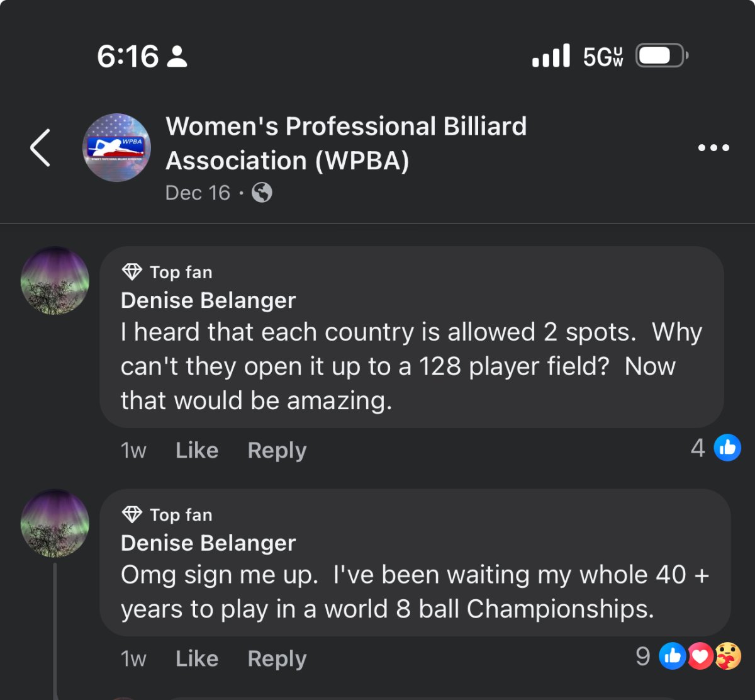This screenshot has height=700, width=755.
Task: Like the 'Omg sign me up' comment
Action: (x=196, y=658)
